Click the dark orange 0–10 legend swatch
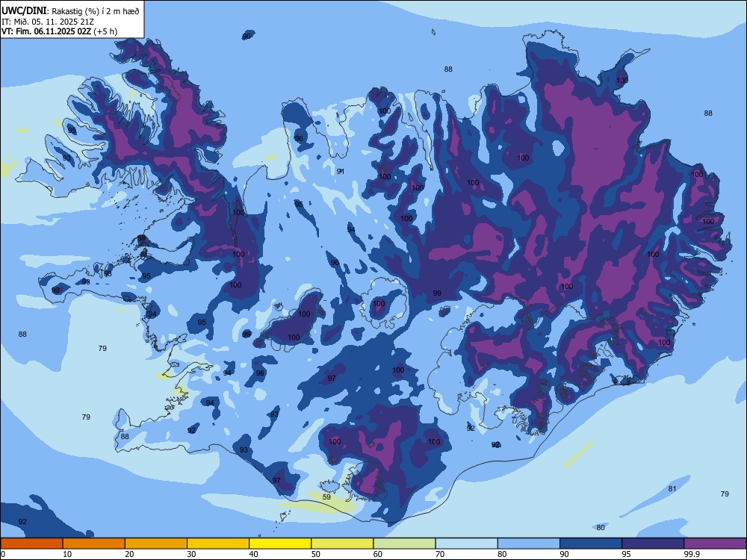 point(31,544)
